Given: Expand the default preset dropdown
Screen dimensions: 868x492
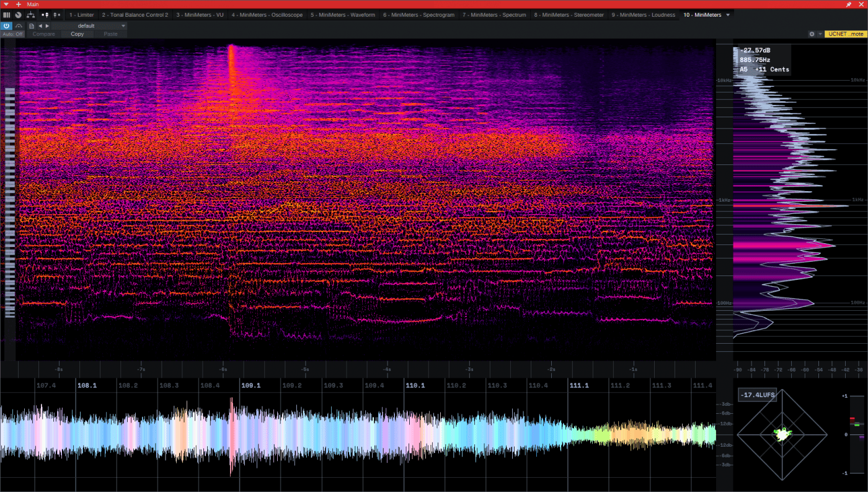Looking at the screenshot, I should 123,26.
